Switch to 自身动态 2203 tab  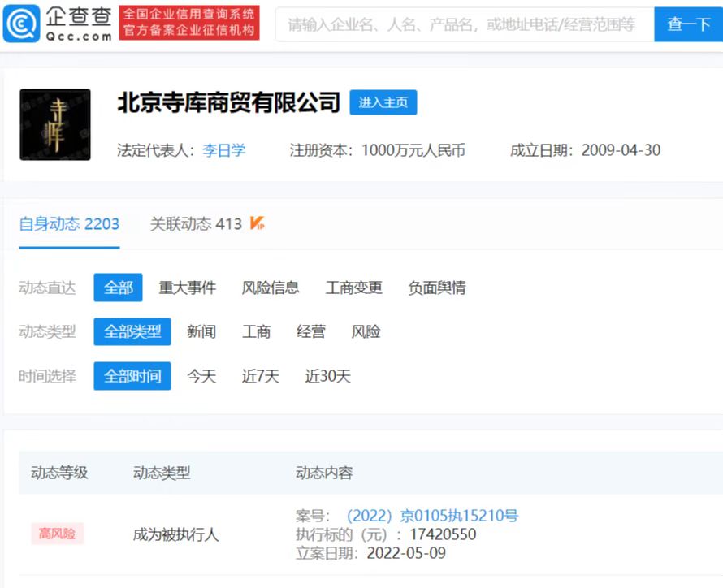[x=69, y=224]
